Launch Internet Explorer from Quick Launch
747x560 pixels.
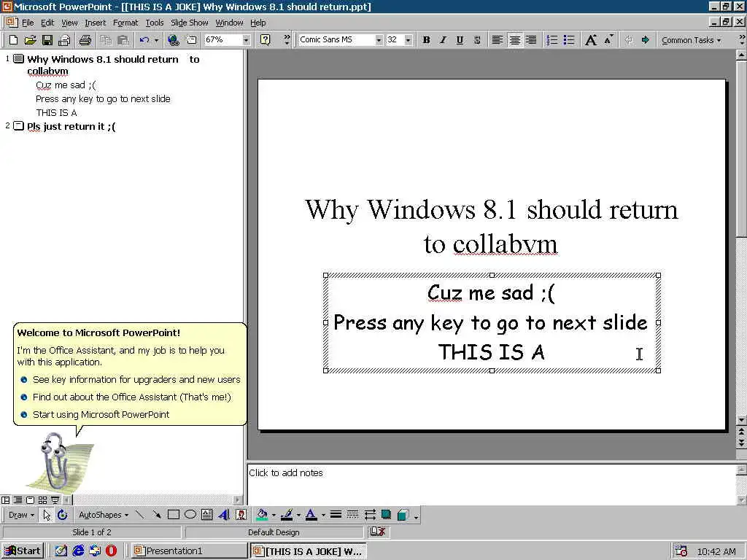pyautogui.click(x=78, y=551)
